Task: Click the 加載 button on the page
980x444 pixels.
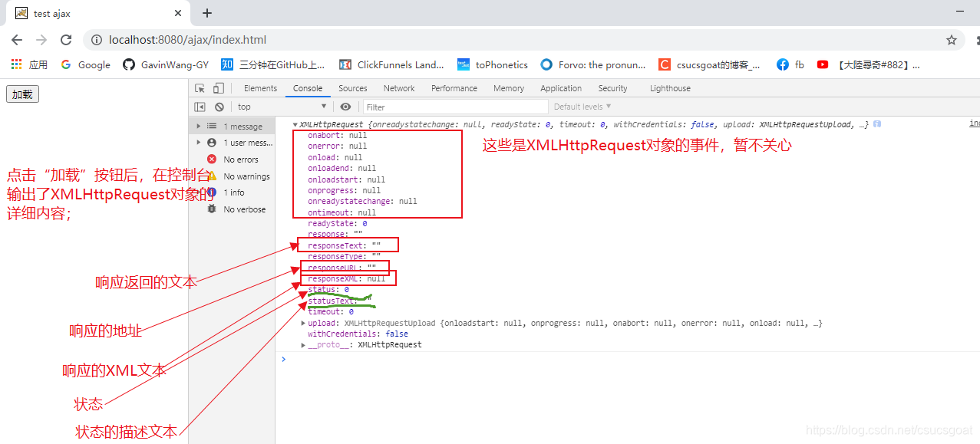Action: click(x=22, y=94)
